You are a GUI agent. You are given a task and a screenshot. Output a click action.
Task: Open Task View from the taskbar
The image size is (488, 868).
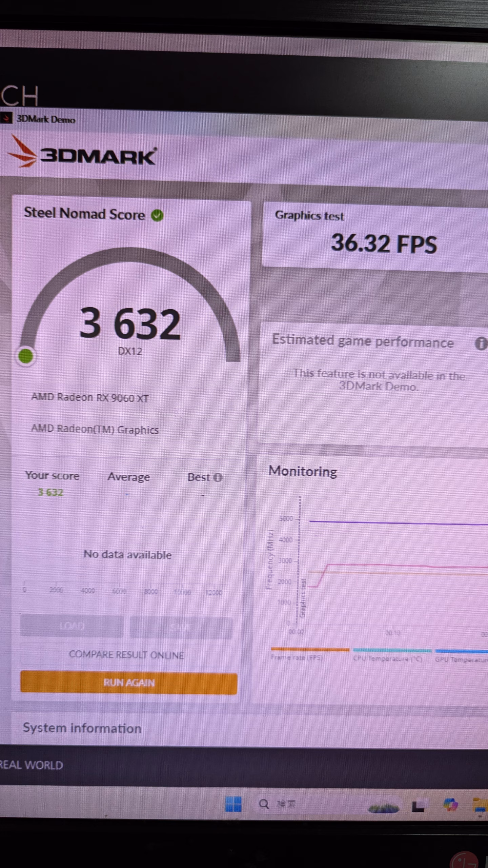pyautogui.click(x=418, y=807)
